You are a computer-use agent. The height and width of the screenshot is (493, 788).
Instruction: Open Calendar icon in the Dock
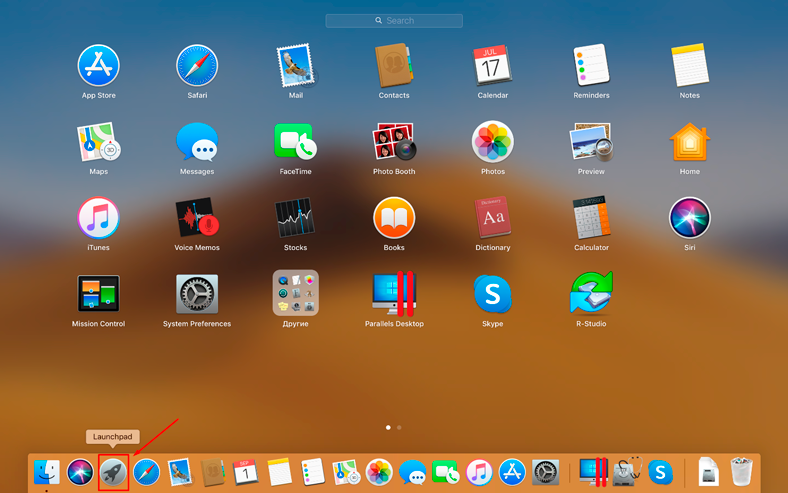click(246, 472)
